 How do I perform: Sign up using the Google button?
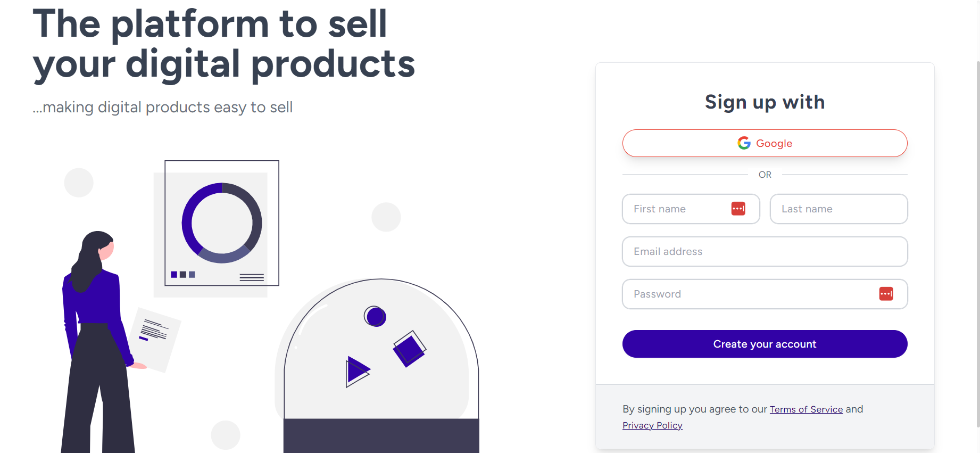point(765,143)
